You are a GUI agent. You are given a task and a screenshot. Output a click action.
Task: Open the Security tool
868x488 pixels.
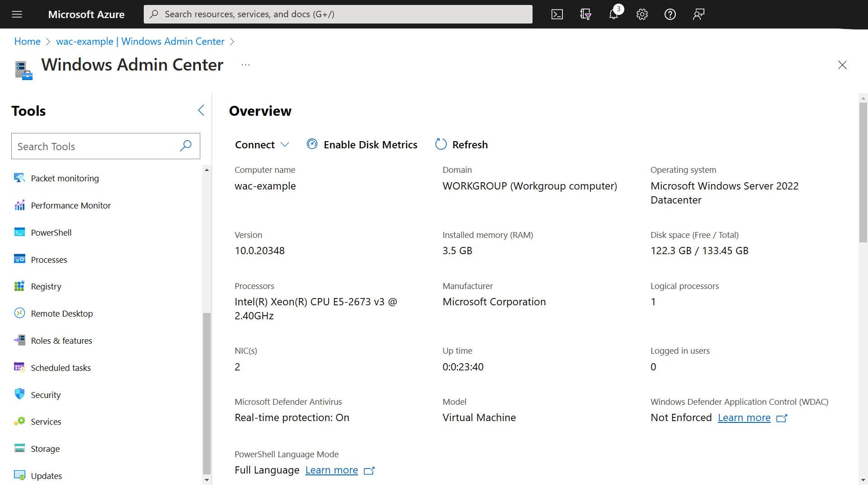pos(46,395)
